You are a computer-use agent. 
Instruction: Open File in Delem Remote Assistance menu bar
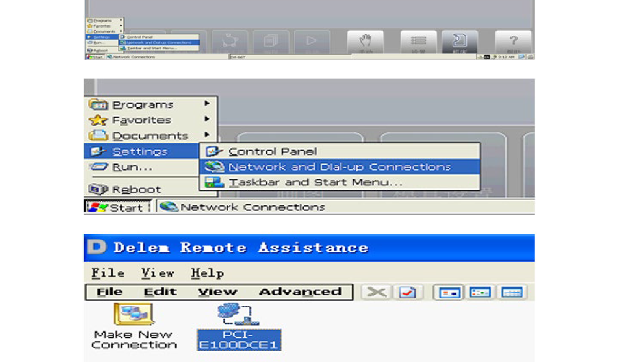[x=108, y=273]
